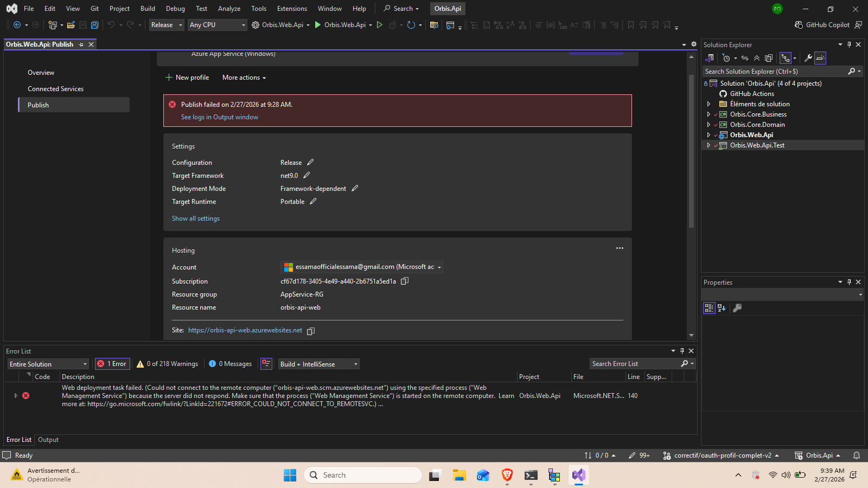Open the Entire Solution scope dropdown
Screen dimensions: 868x488
point(48,364)
